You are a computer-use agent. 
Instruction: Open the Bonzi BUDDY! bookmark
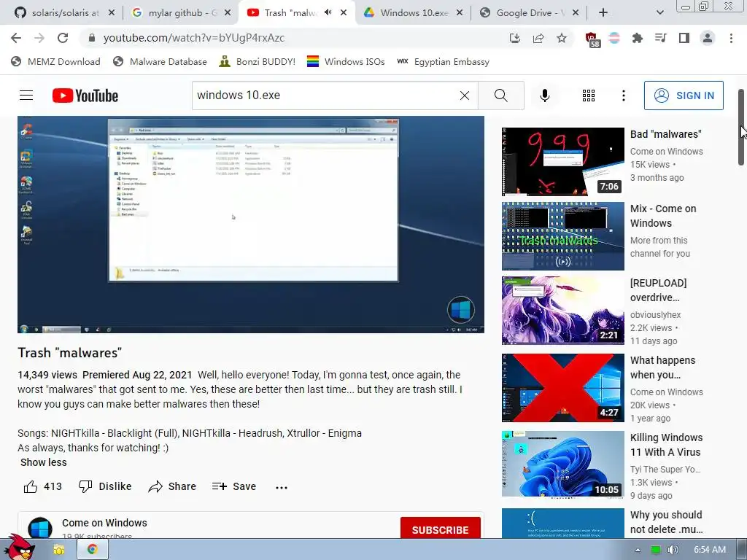[258, 61]
